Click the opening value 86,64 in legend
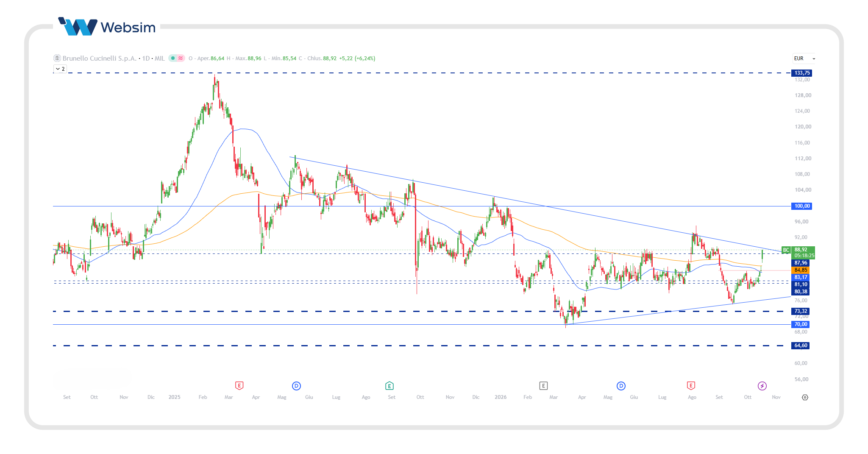The width and height of the screenshot is (868, 454). tap(217, 58)
